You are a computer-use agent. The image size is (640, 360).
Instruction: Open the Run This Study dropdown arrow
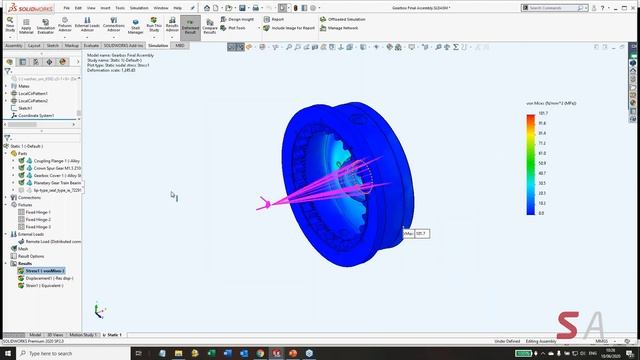tap(154, 37)
